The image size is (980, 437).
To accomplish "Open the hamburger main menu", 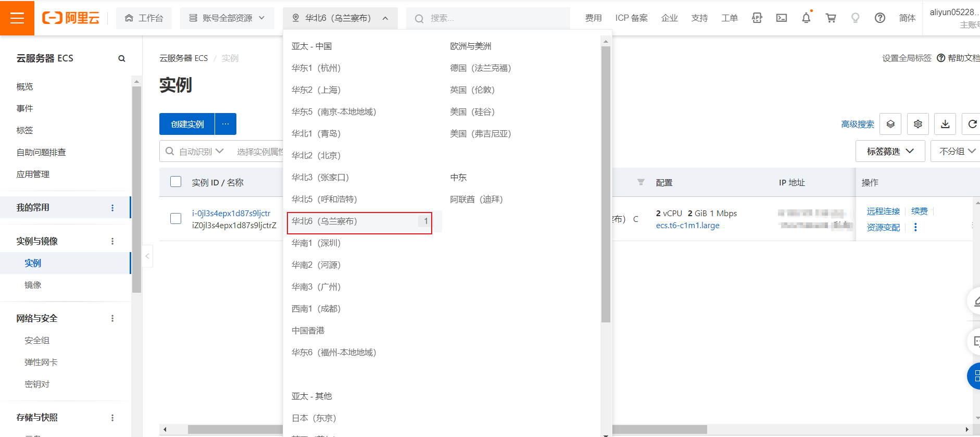I will click(17, 18).
